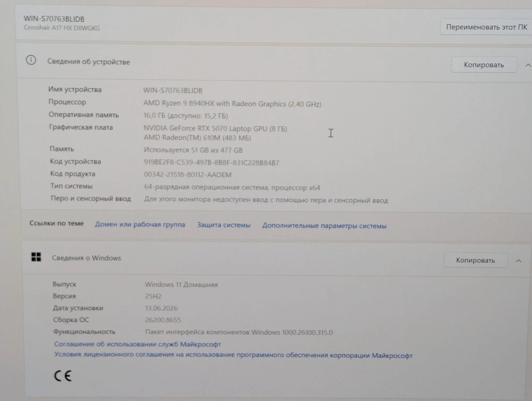Open Защита системы link
The width and height of the screenshot is (532, 401).
pyautogui.click(x=224, y=225)
